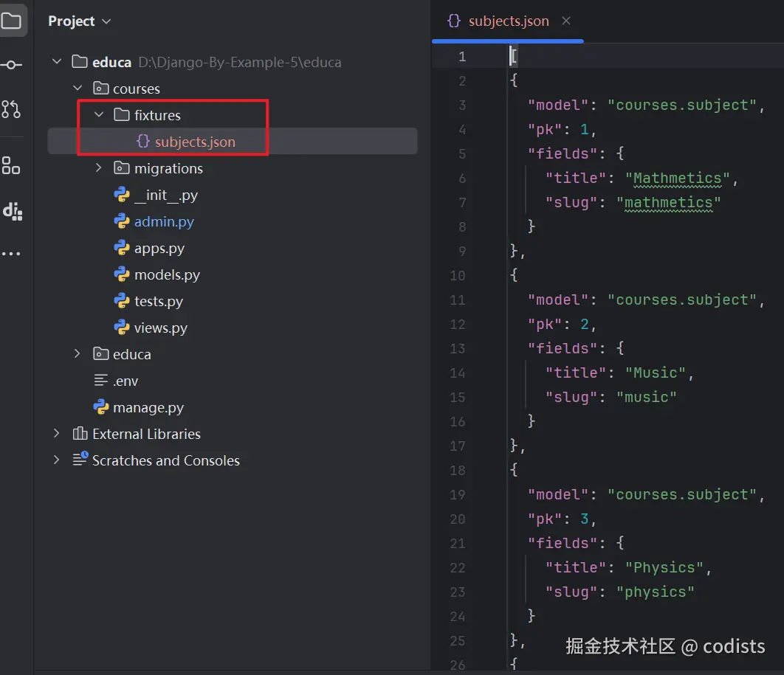Open the Pull Requests tool window
The image size is (784, 675).
coord(11,109)
